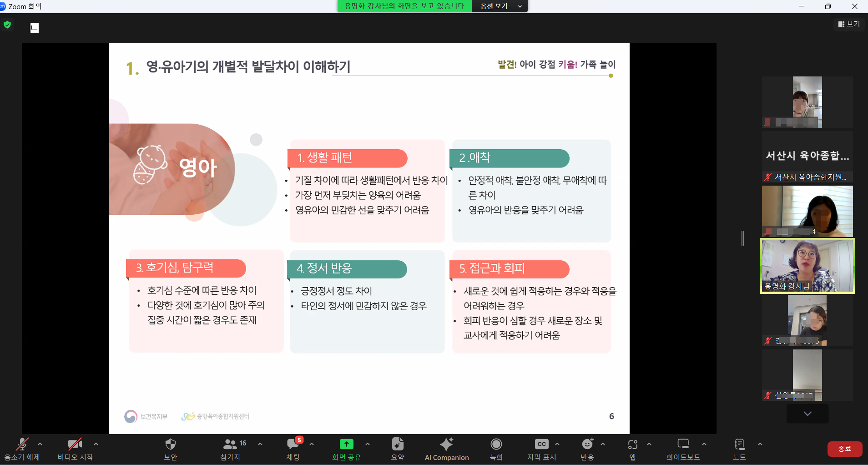868x465 pixels.
Task: Click slide page number 6
Action: pos(611,416)
